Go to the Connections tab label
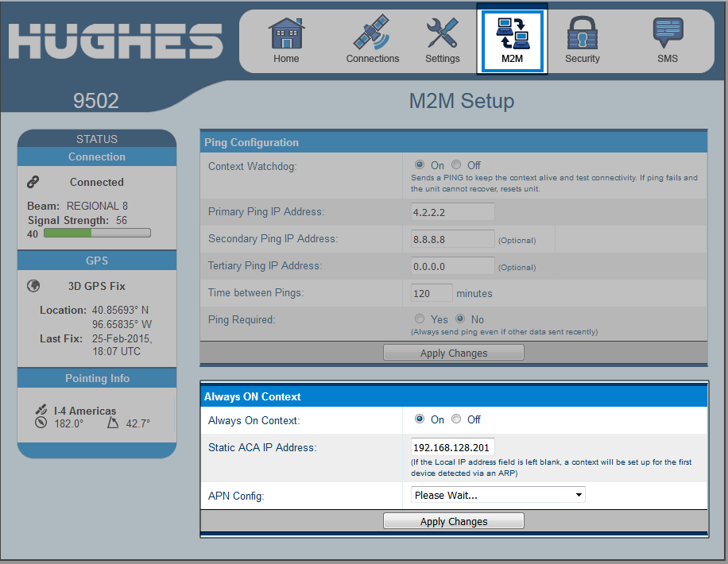Image resolution: width=728 pixels, height=564 pixels. click(373, 59)
